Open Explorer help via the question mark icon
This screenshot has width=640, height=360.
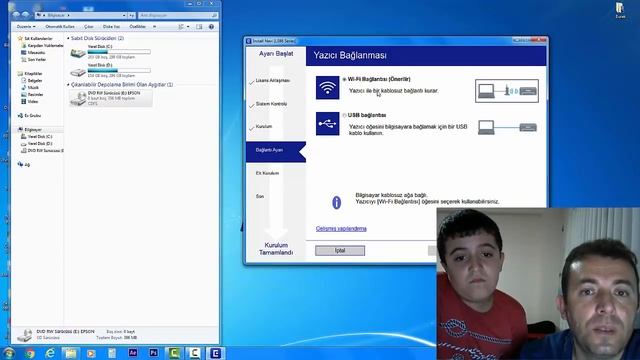tap(211, 27)
